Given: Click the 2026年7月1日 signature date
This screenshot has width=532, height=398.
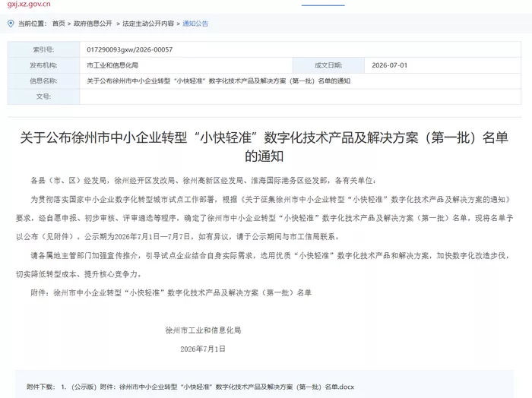Looking at the screenshot, I should 203,349.
